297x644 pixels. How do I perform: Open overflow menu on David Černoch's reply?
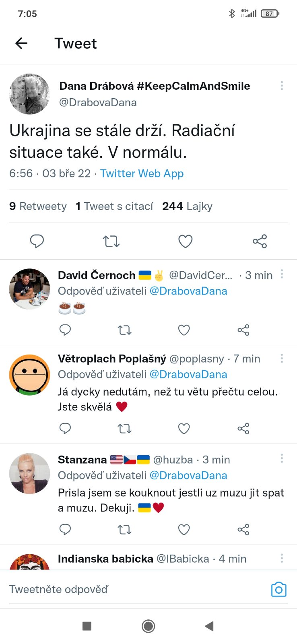(x=282, y=275)
